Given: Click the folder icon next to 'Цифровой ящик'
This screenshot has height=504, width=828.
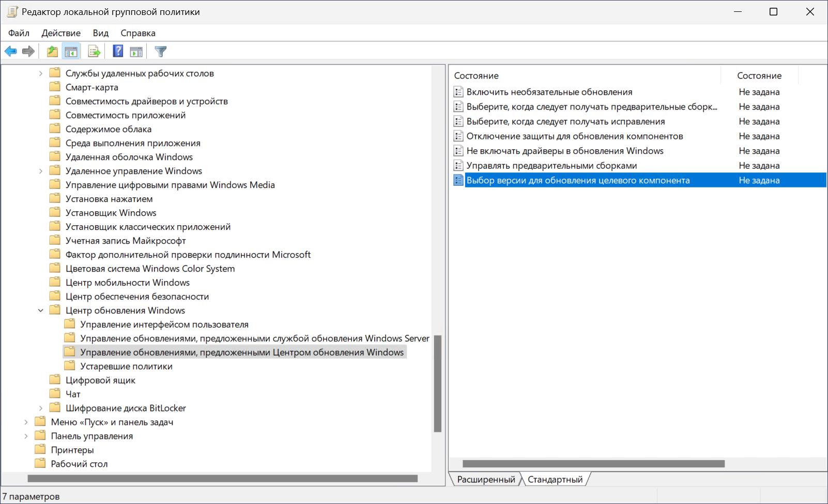Looking at the screenshot, I should point(55,380).
